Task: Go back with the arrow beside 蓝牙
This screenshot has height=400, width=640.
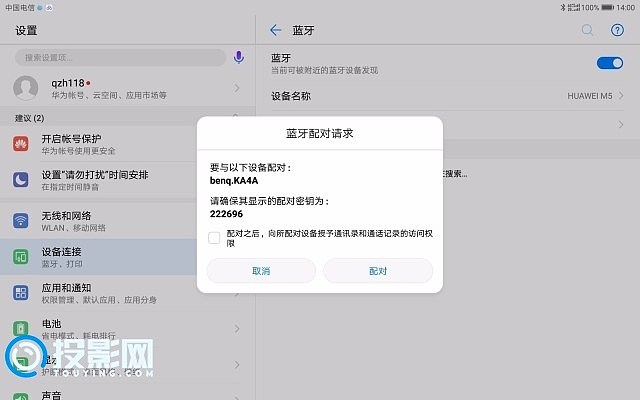Action: [x=276, y=30]
